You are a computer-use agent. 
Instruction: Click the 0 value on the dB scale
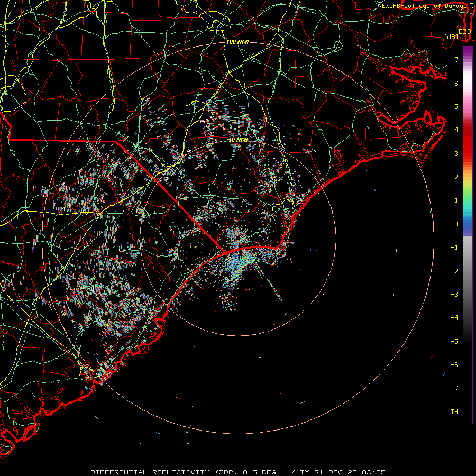pos(456,224)
